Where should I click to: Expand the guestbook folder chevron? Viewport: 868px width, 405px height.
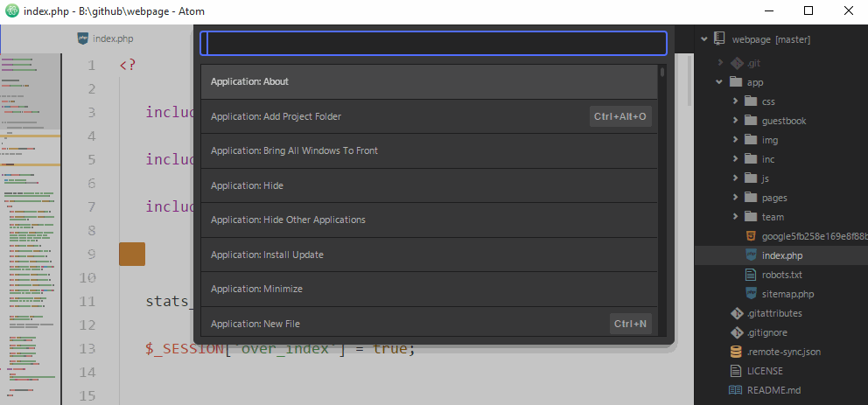point(735,121)
